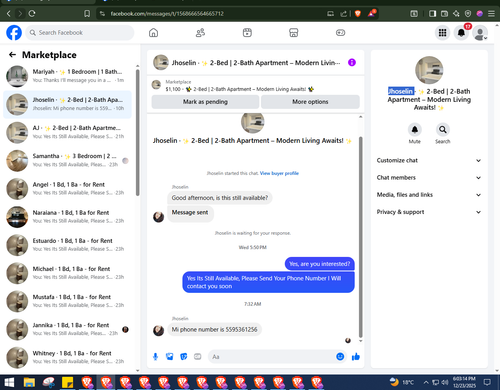Open Michael's 1 Bd for Rent chat
The image size is (500, 390).
tap(67, 273)
